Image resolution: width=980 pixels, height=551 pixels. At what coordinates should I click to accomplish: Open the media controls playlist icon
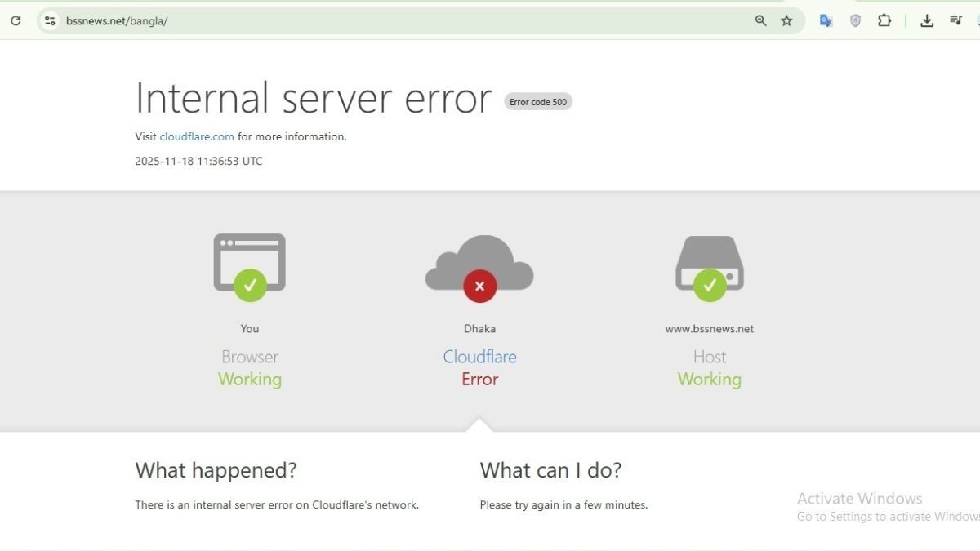956,21
